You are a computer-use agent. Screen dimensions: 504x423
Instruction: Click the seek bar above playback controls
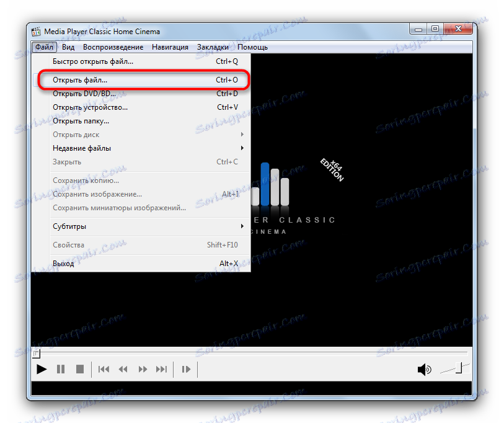point(248,354)
